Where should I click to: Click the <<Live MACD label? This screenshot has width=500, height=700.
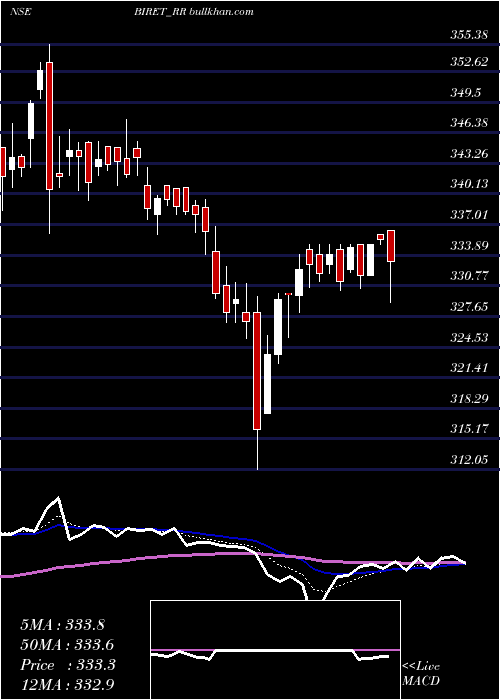tap(421, 673)
